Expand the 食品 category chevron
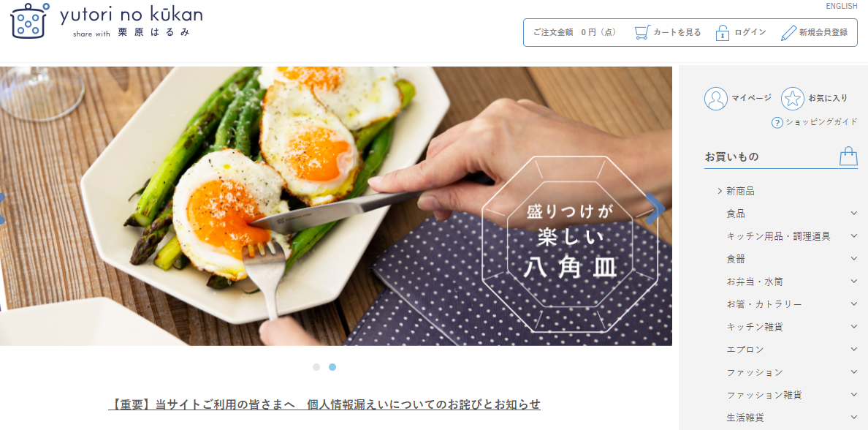The image size is (868, 430). tap(853, 214)
